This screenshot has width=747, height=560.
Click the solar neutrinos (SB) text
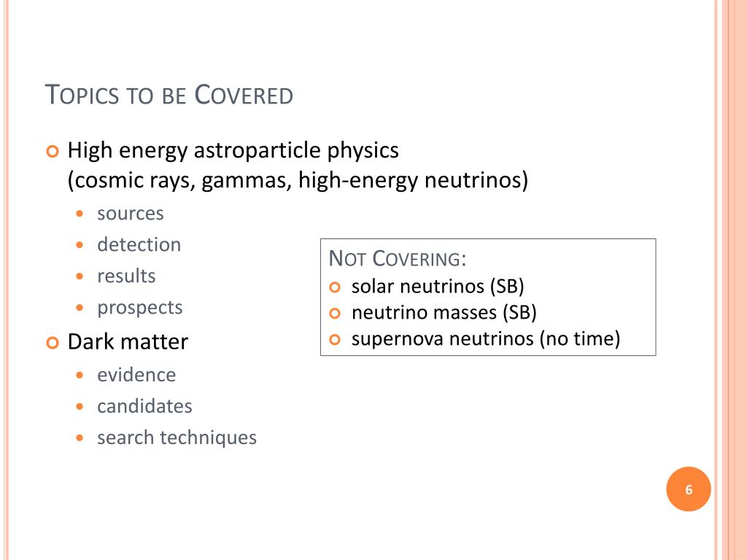click(x=438, y=286)
